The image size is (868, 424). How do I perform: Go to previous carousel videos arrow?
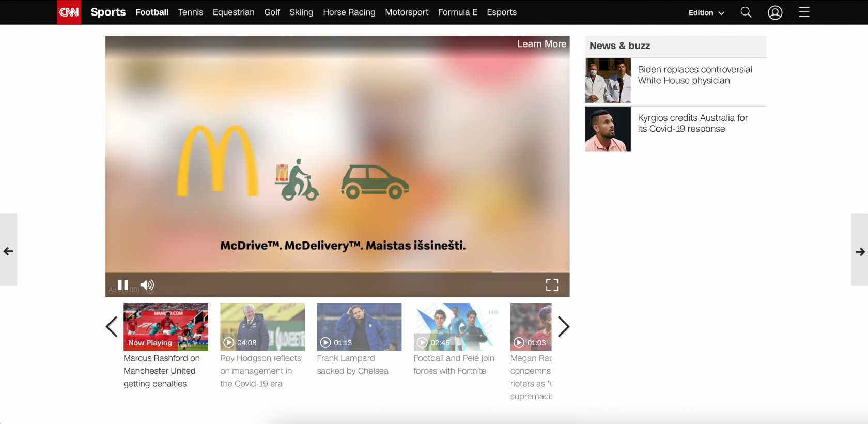tap(112, 326)
